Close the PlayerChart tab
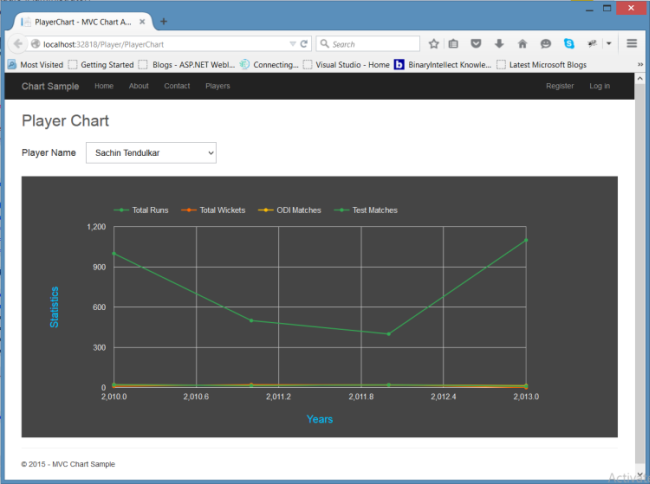Screen dimensions: 650x484 (x=142, y=22)
